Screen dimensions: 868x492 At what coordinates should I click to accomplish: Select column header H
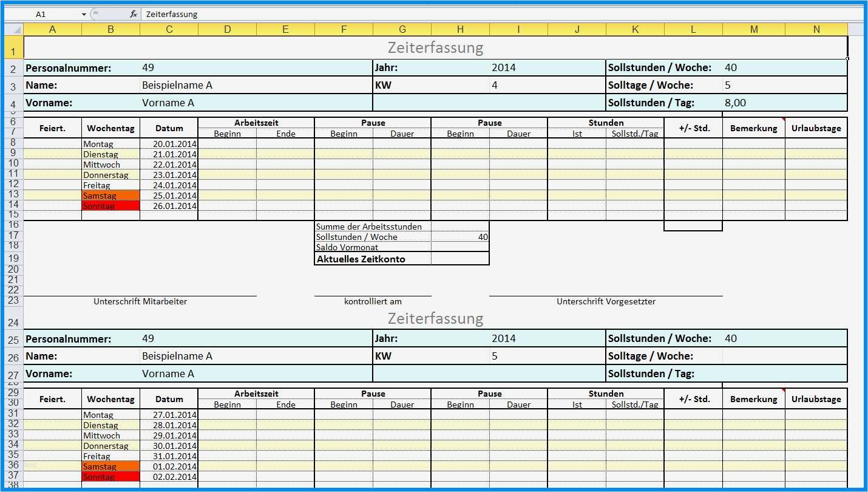pos(460,28)
